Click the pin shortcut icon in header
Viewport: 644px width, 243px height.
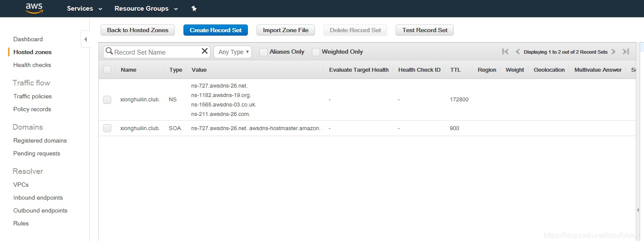tap(194, 9)
